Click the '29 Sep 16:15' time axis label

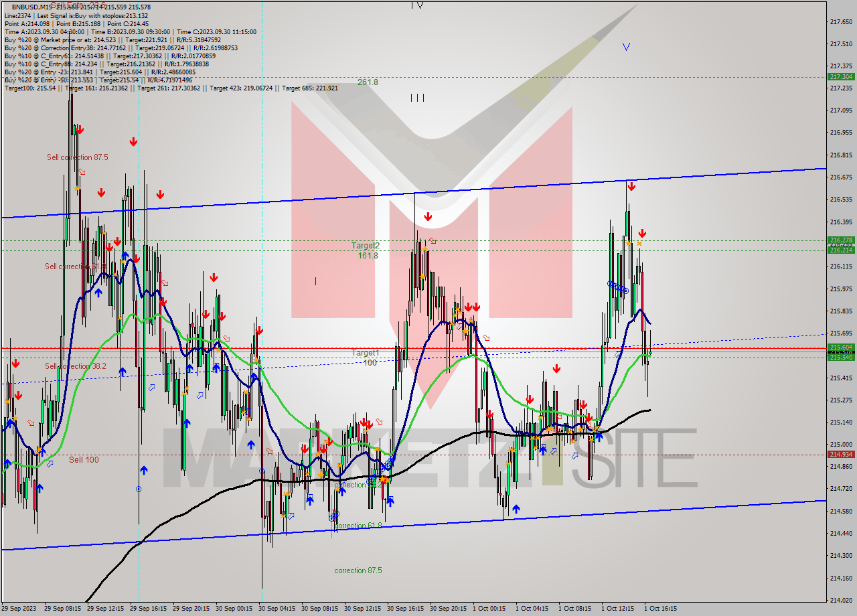coord(148,609)
